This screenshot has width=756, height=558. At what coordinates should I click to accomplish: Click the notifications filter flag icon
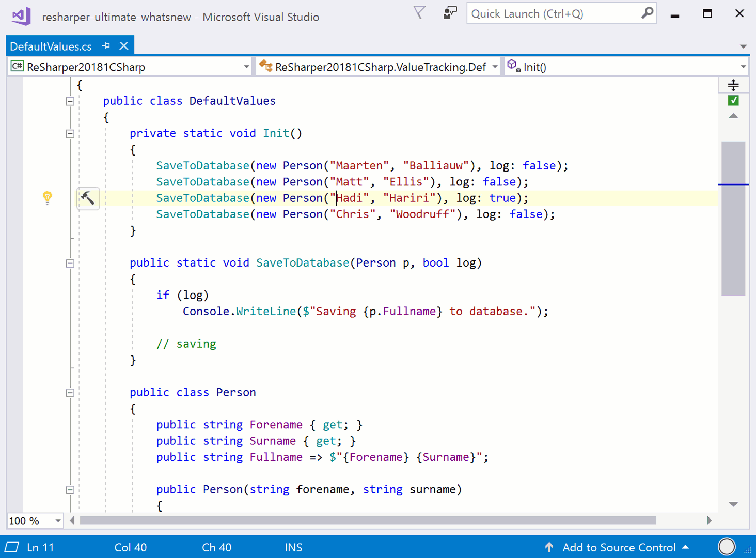pos(420,13)
